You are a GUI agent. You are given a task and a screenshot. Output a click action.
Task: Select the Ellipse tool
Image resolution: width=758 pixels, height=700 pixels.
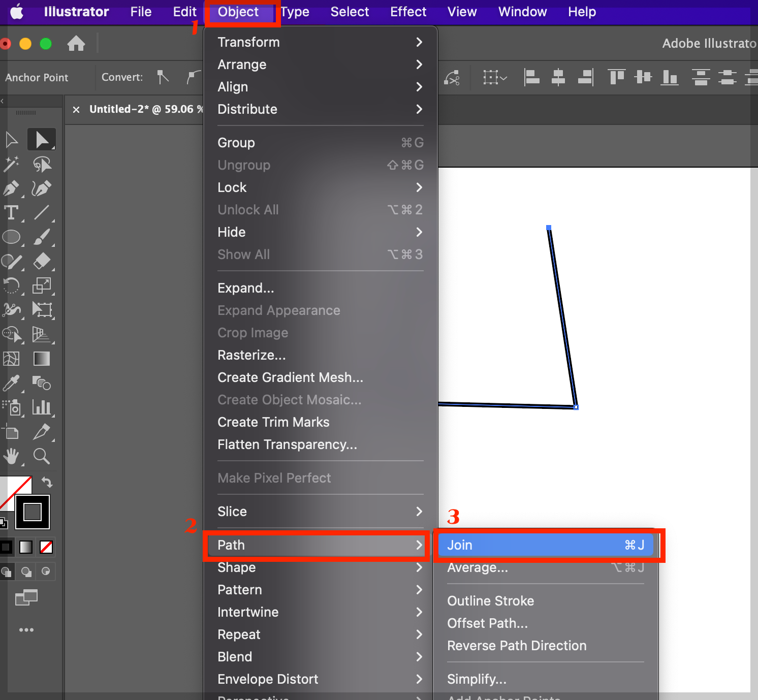[11, 237]
